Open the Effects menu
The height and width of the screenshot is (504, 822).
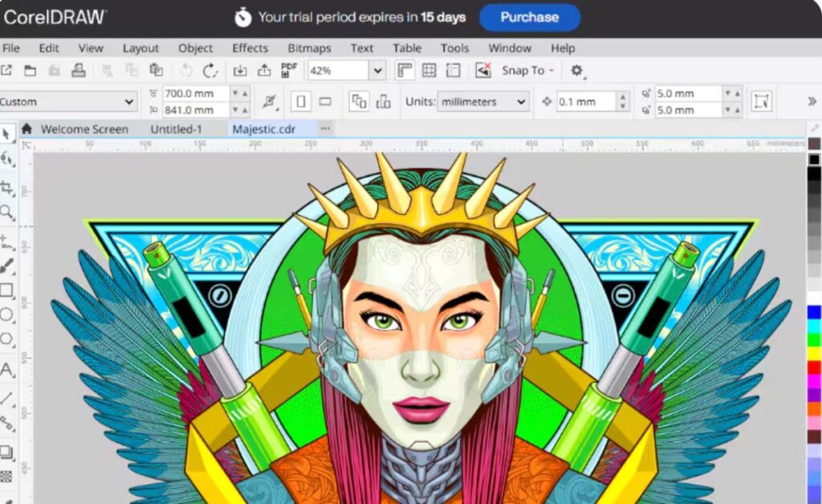point(250,48)
